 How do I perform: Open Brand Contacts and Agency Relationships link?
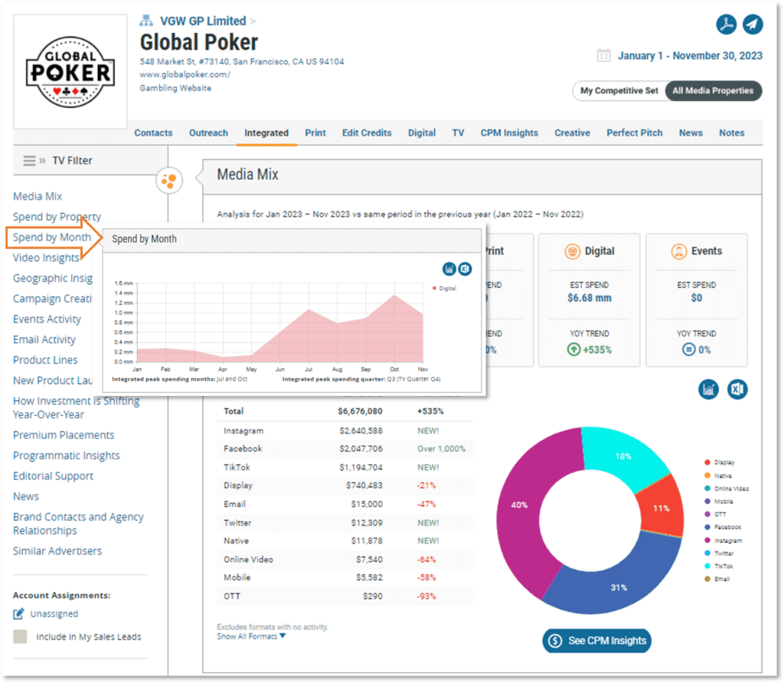tap(78, 524)
